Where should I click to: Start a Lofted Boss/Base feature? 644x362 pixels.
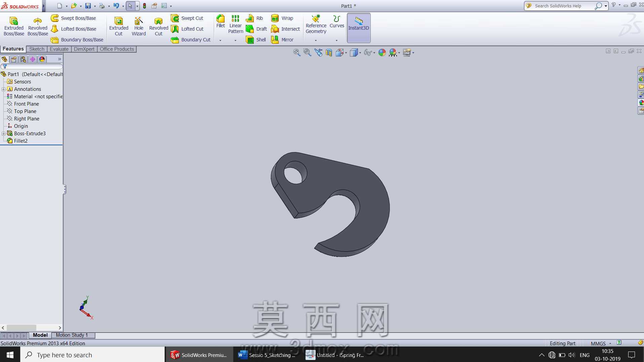(x=73, y=29)
